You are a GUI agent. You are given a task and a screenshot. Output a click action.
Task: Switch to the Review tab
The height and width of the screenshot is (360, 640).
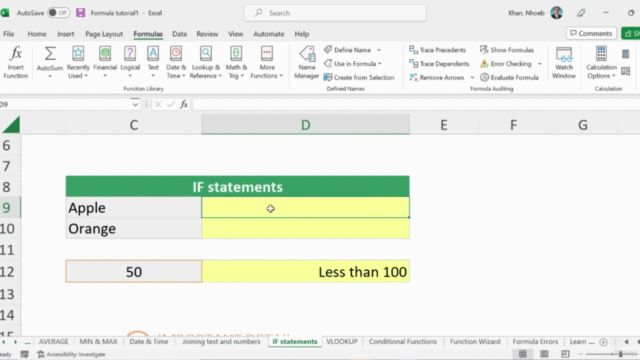(207, 34)
